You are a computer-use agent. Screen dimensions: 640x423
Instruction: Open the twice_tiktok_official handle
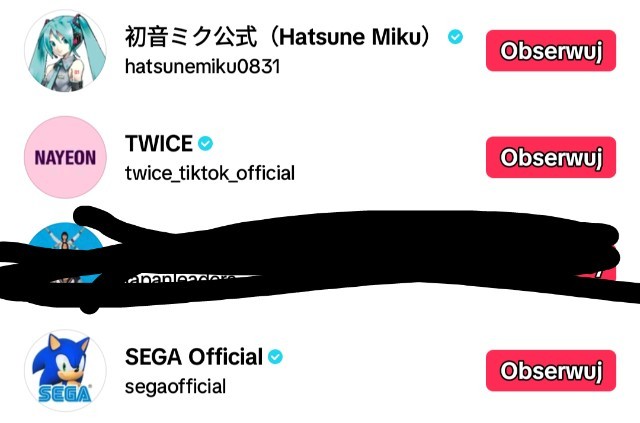209,173
